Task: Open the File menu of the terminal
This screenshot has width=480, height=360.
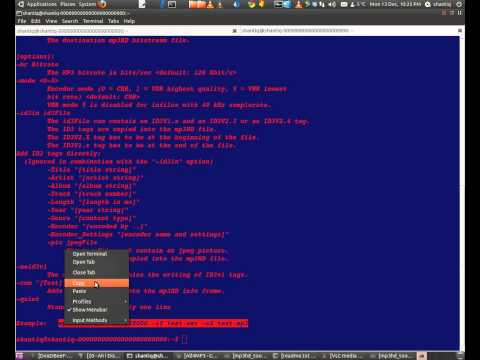Action: (x=22, y=21)
